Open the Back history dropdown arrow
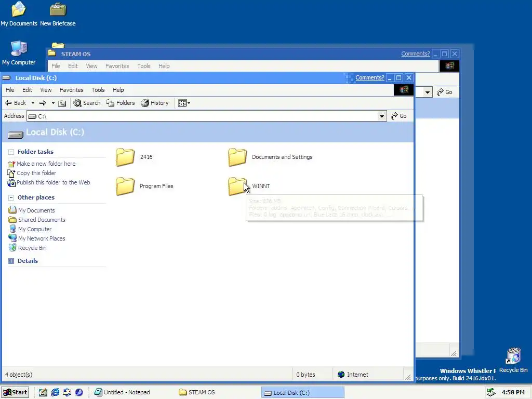532x399 pixels. click(33, 103)
